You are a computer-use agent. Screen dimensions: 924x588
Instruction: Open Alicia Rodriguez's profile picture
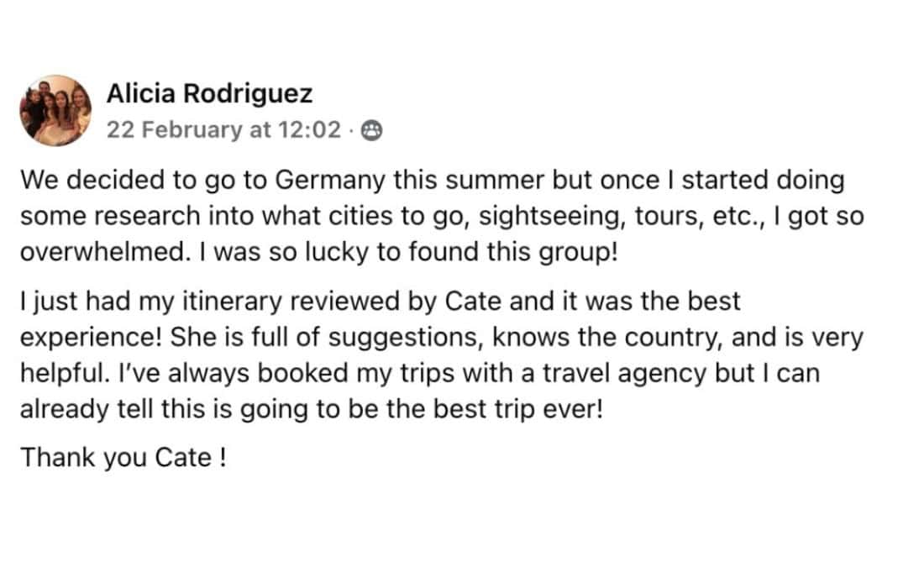[56, 110]
